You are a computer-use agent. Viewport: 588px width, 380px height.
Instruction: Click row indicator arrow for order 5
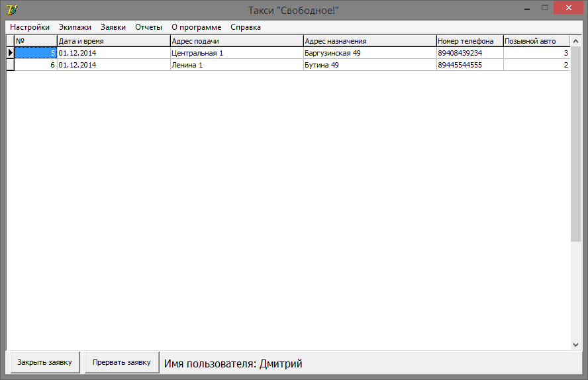pyautogui.click(x=11, y=53)
